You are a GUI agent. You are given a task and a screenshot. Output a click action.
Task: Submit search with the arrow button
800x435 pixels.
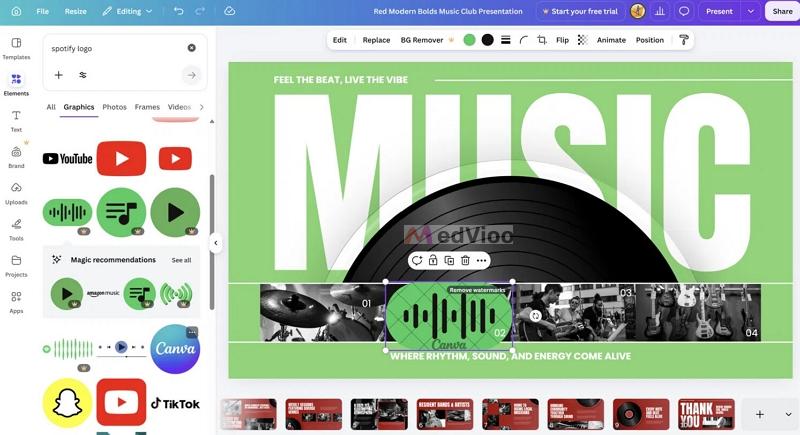(x=191, y=75)
